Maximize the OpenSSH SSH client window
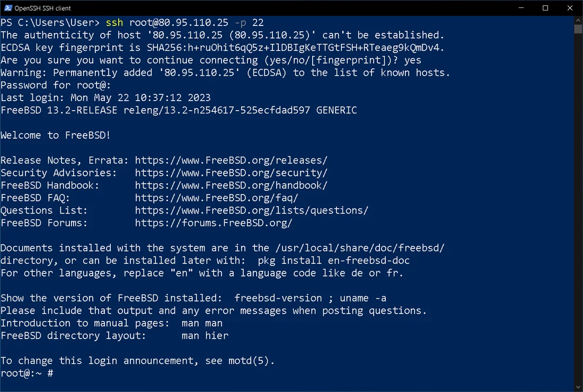 pyautogui.click(x=546, y=8)
